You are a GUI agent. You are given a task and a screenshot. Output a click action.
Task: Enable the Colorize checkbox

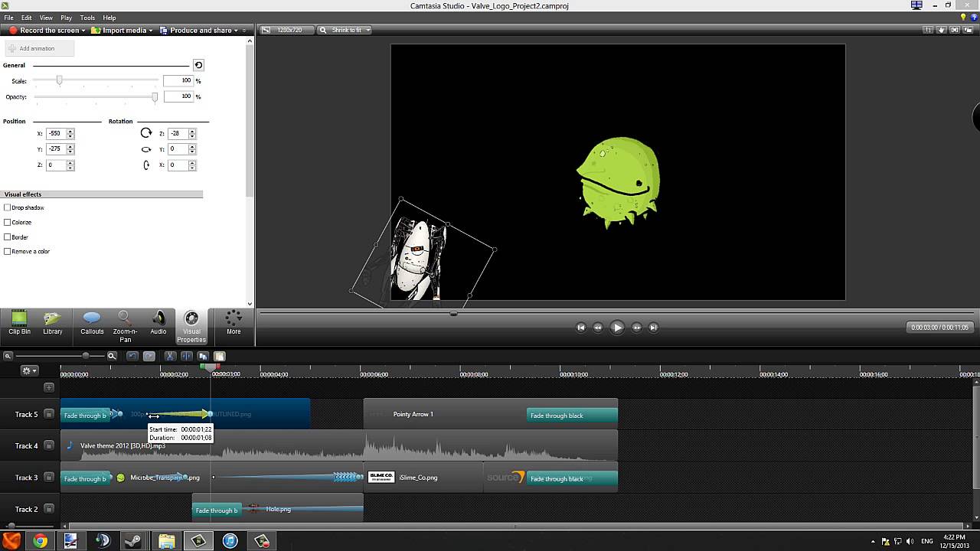8,222
